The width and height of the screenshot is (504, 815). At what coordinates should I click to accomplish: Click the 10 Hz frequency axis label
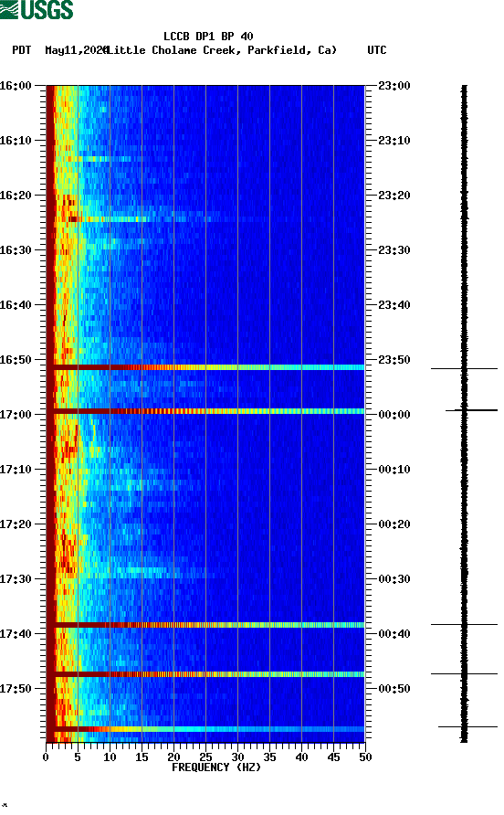(110, 757)
